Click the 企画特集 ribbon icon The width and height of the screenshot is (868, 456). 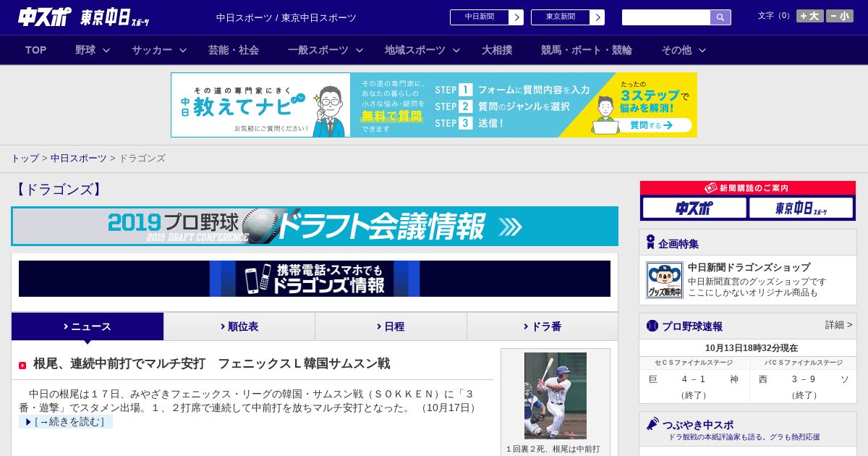tap(650, 242)
